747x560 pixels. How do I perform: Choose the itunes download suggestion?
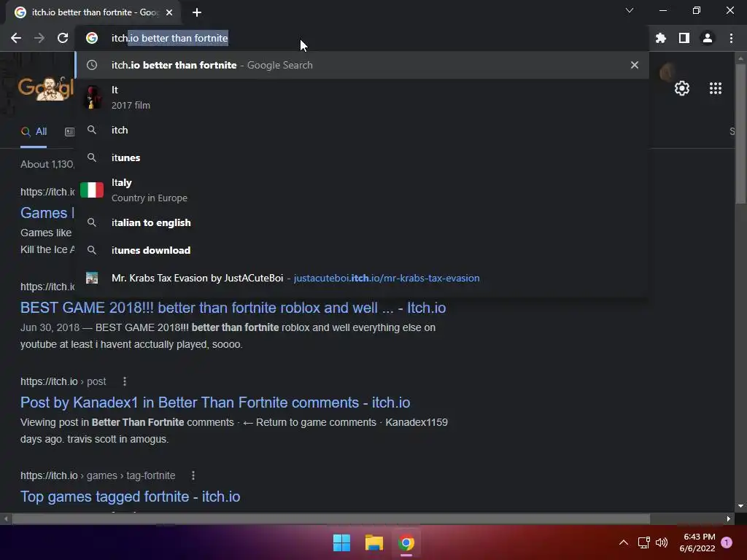(362, 250)
